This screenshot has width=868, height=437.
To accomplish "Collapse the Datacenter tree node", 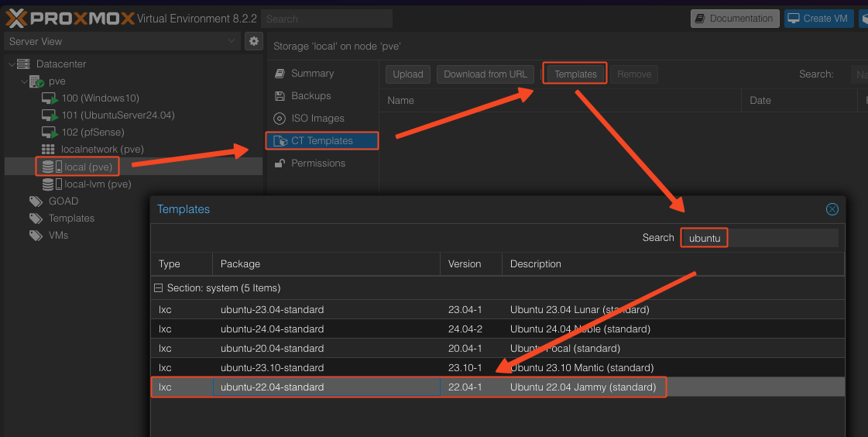I will click(11, 64).
